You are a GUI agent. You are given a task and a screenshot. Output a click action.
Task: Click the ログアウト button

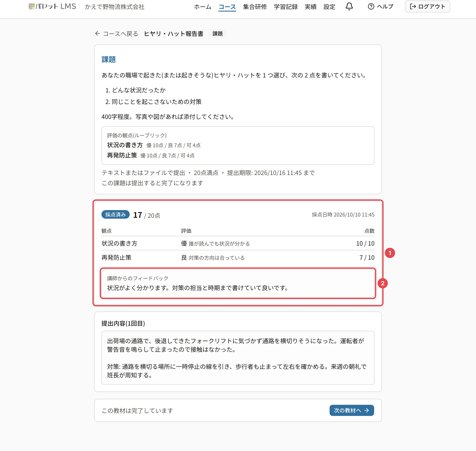[x=427, y=6]
